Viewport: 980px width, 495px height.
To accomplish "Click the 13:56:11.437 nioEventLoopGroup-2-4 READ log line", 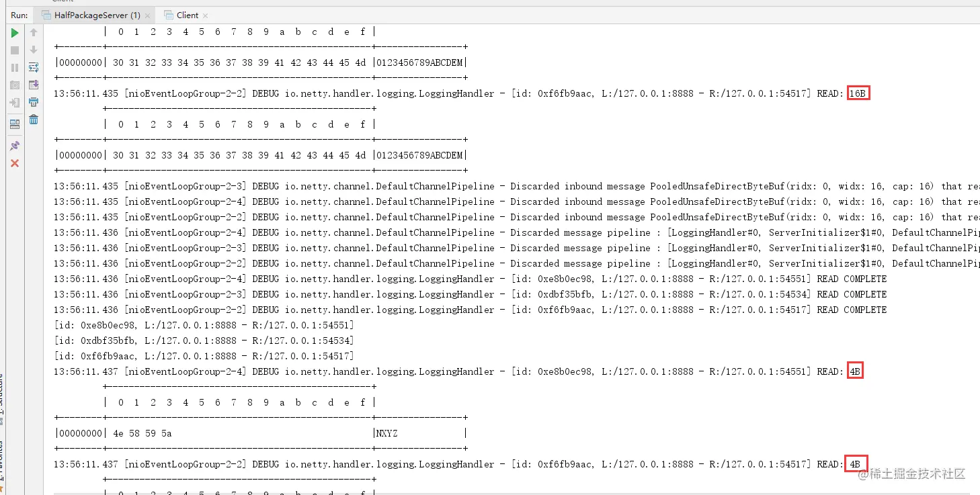I will point(458,371).
